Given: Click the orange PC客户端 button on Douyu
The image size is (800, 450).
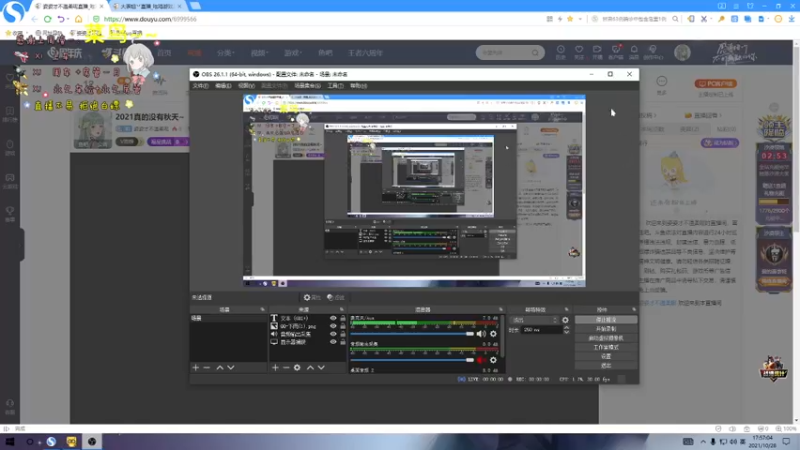Looking at the screenshot, I should pos(716,83).
